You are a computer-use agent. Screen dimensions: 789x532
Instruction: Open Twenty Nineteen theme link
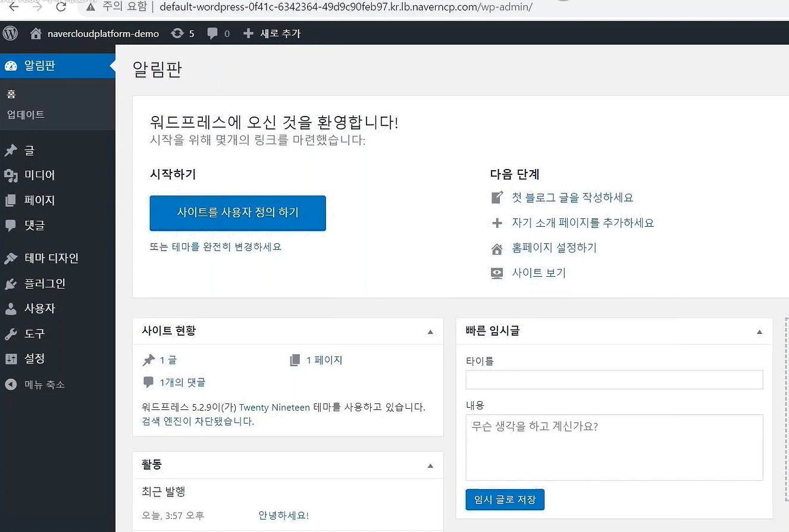point(274,408)
